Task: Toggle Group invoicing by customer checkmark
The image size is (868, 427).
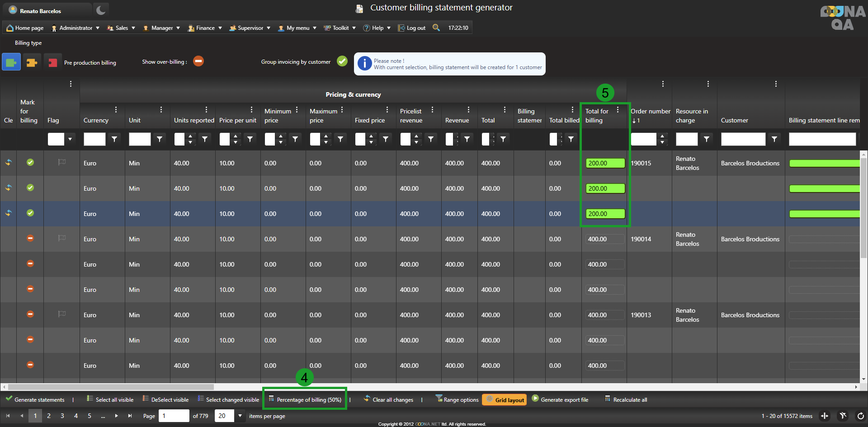Action: pyautogui.click(x=342, y=61)
